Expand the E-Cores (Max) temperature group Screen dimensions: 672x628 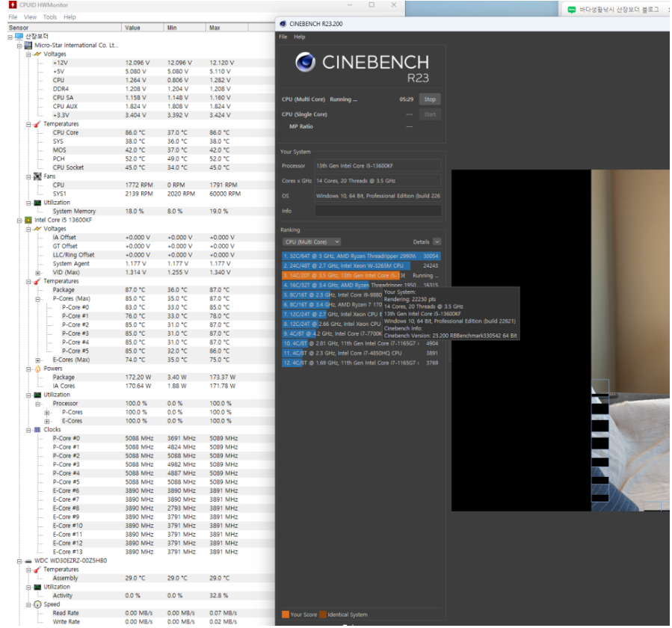pos(37,360)
